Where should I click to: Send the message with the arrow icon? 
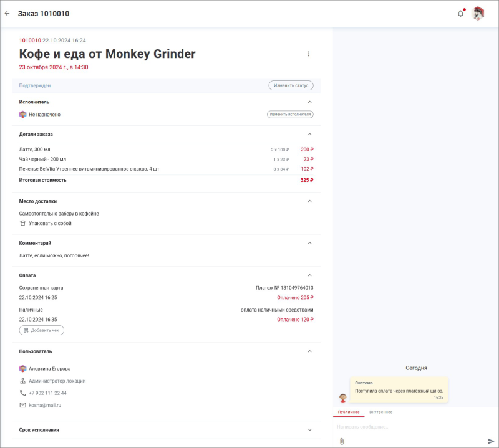491,441
